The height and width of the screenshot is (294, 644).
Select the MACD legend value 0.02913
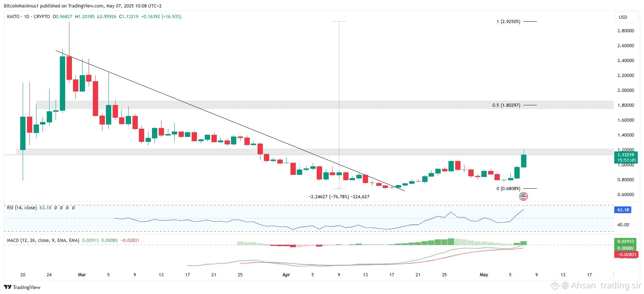90,240
